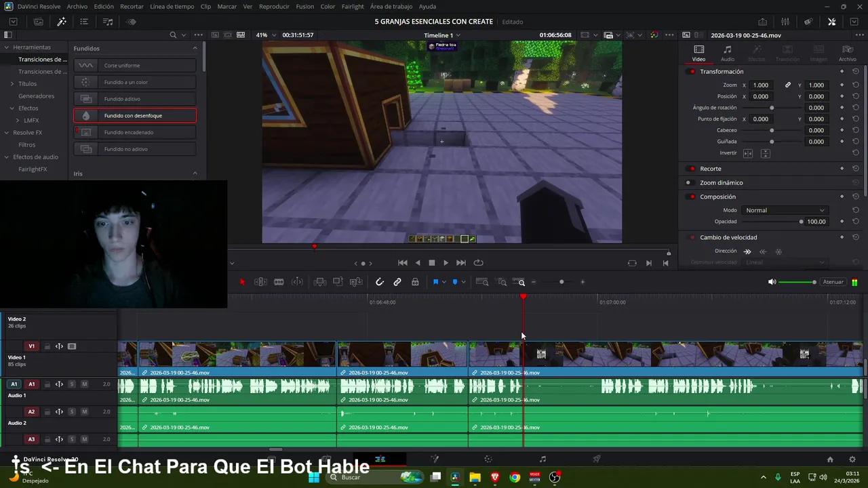
Task: Open the Fairlight menu
Action: (353, 6)
